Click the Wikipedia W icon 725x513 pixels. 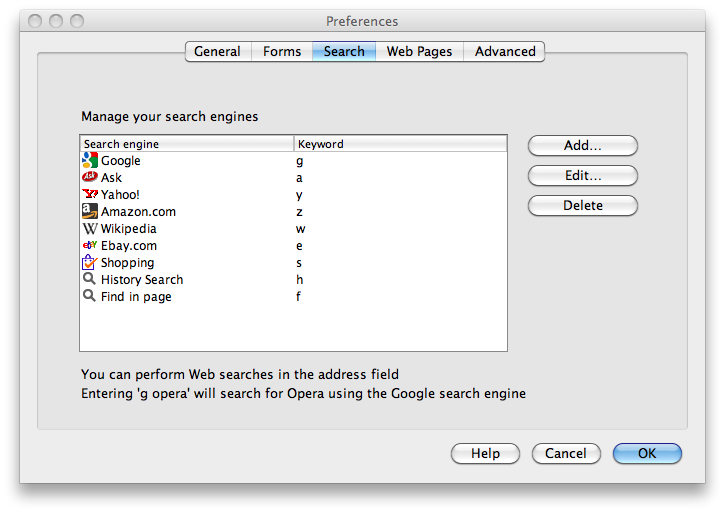pos(90,229)
